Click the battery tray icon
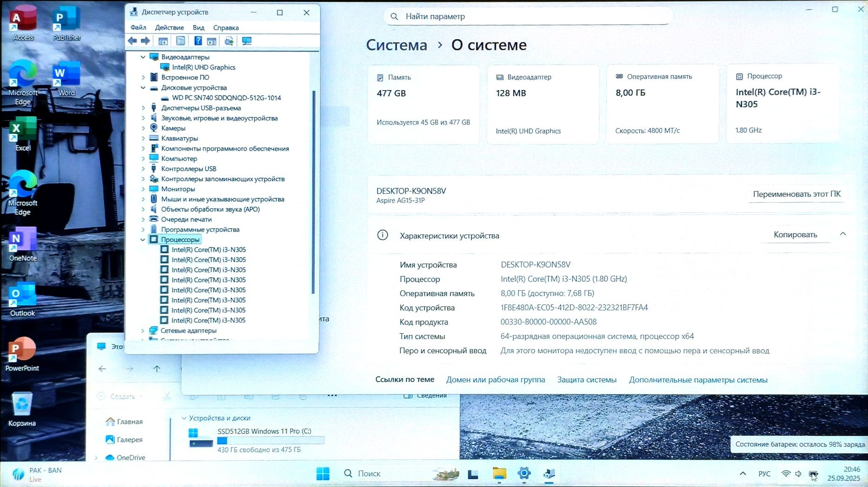868x487 pixels. tap(813, 474)
